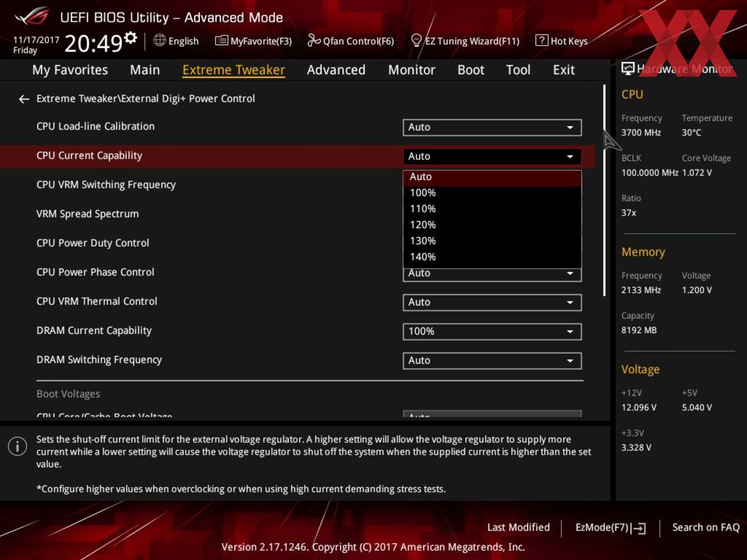Select DRAM Current Capability label
The height and width of the screenshot is (560, 747).
pyautogui.click(x=94, y=330)
